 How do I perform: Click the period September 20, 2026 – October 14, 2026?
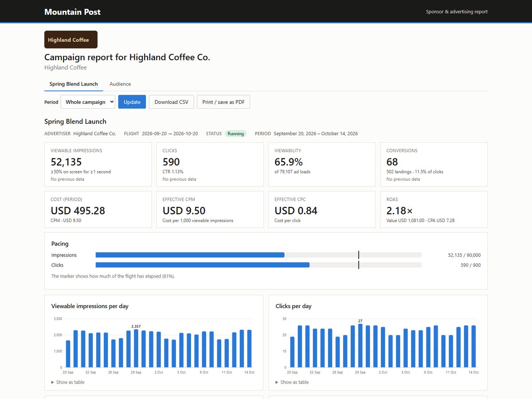(x=316, y=133)
